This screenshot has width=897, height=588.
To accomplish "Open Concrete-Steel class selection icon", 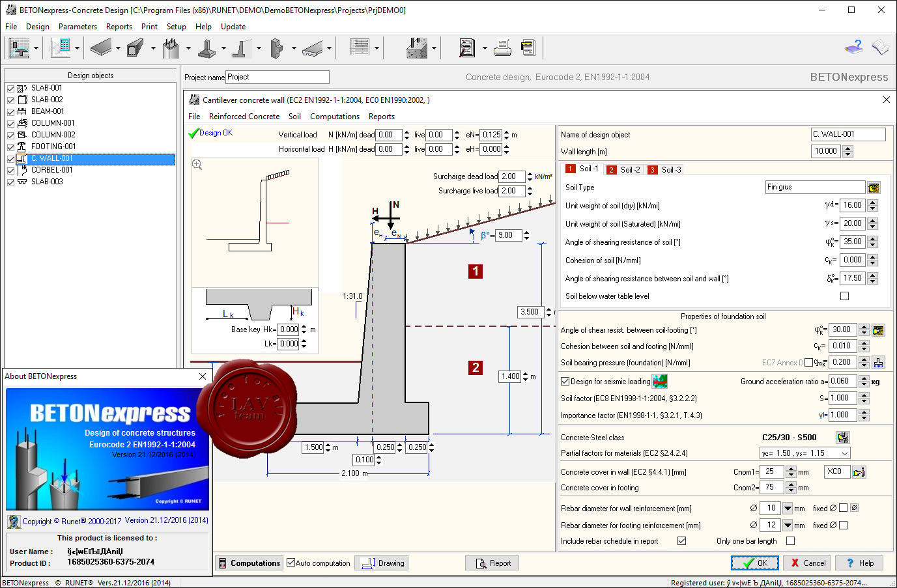I will click(x=843, y=438).
